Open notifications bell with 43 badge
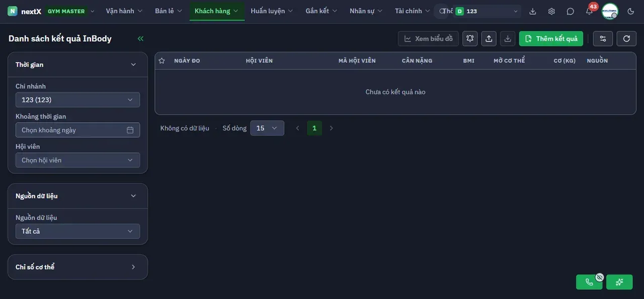 (x=589, y=11)
